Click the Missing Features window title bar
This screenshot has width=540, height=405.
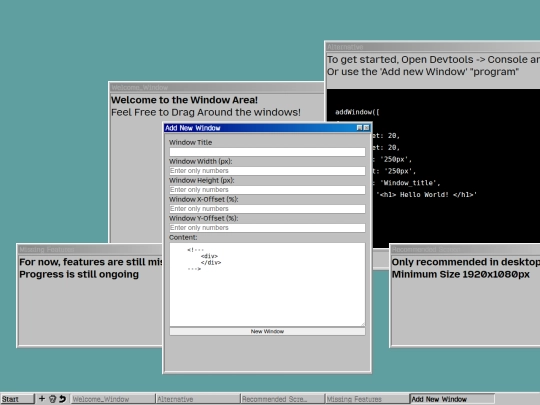[90, 249]
